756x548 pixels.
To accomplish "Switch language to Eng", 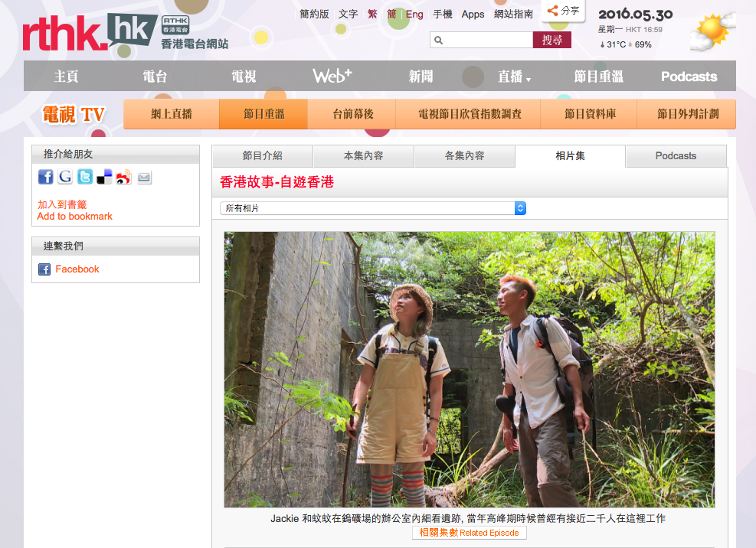I will point(414,14).
